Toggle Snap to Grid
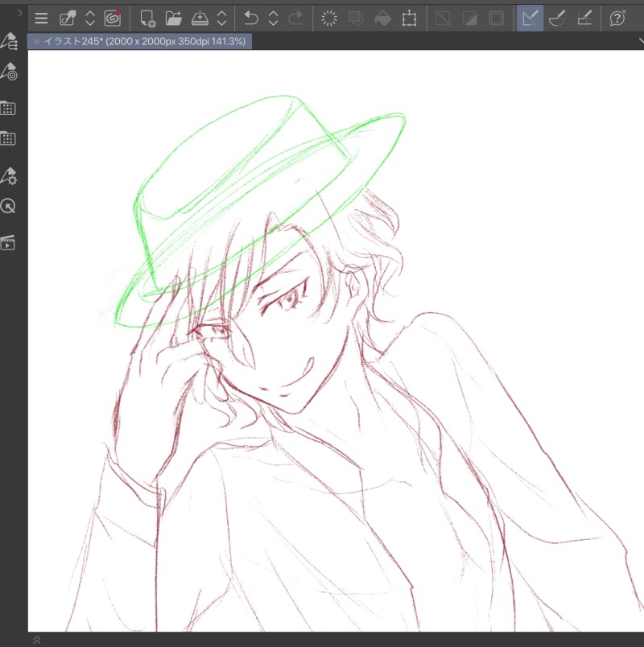 click(x=584, y=19)
